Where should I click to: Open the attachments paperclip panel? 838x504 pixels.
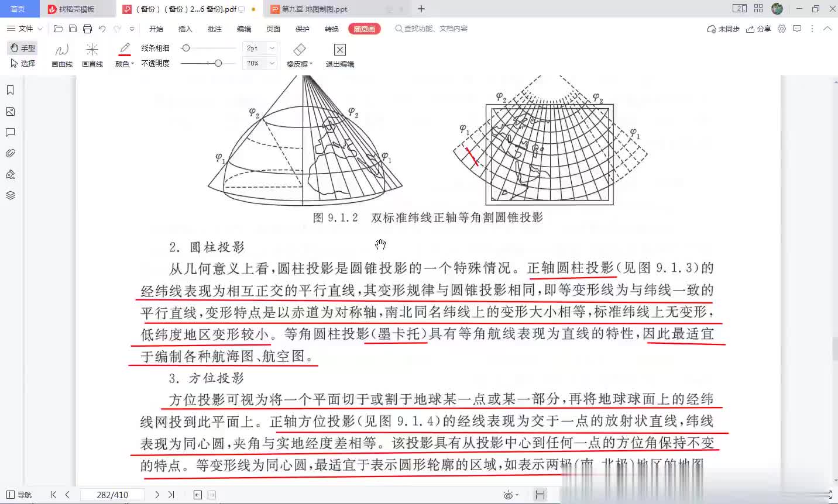[x=10, y=153]
